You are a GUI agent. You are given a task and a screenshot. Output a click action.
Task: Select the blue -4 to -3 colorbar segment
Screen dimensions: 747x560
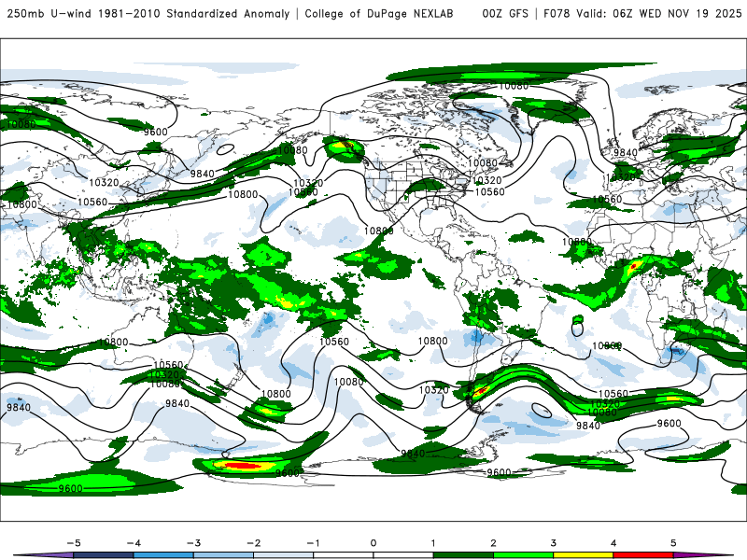[x=163, y=555]
